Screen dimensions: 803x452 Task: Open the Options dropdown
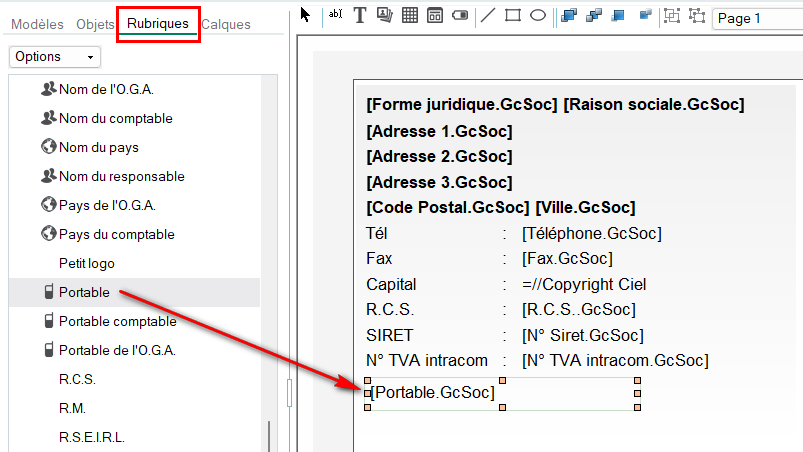55,57
